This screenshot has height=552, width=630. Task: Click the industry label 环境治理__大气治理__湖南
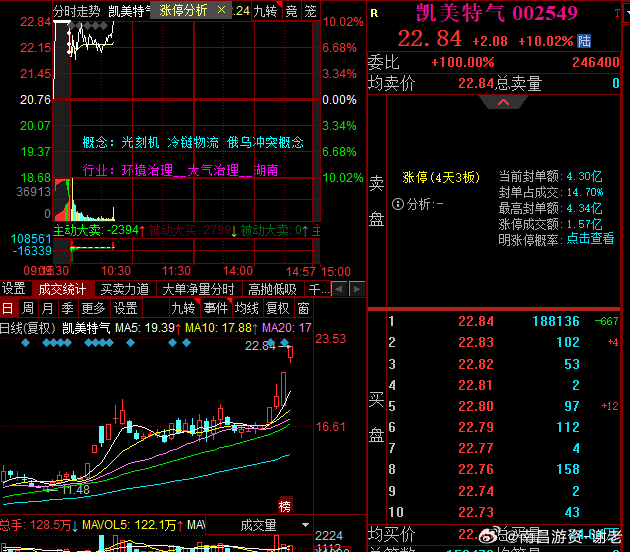point(200,170)
